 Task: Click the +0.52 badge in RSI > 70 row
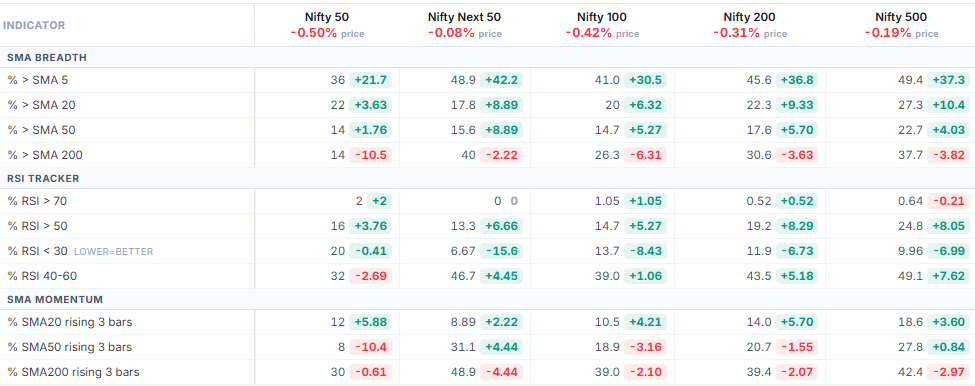797,201
